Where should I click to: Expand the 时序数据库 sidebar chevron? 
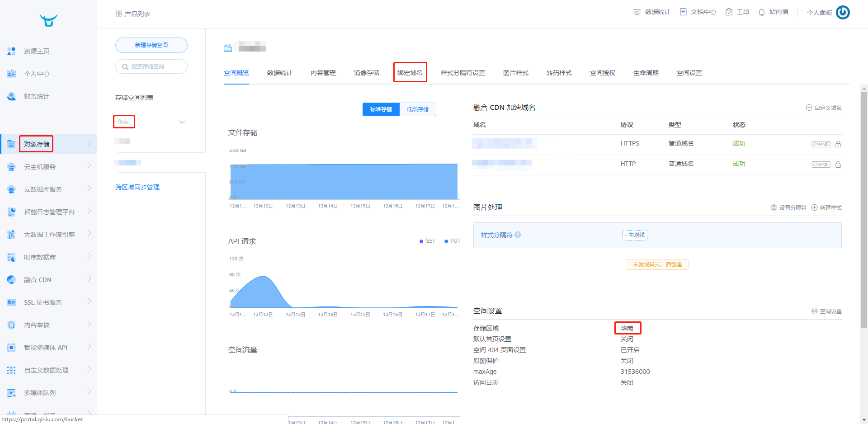pyautogui.click(x=90, y=256)
